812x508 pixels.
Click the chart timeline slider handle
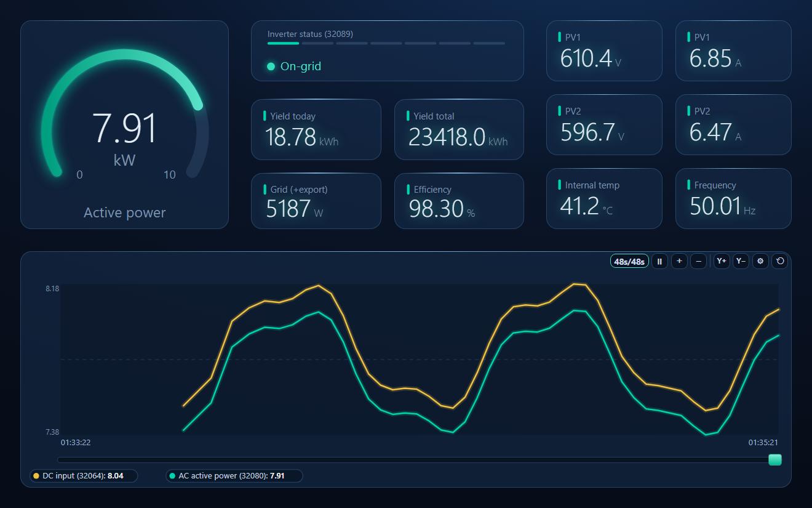pyautogui.click(x=775, y=459)
